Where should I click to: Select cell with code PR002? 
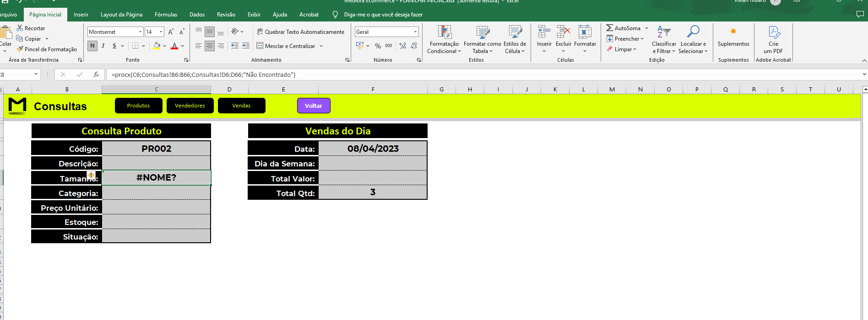(157, 149)
